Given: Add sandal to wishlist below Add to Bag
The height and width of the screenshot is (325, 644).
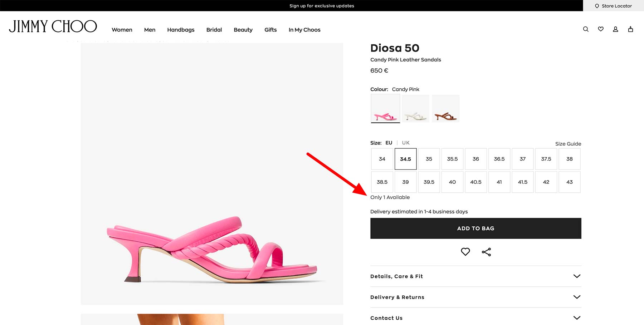Looking at the screenshot, I should pos(465,252).
